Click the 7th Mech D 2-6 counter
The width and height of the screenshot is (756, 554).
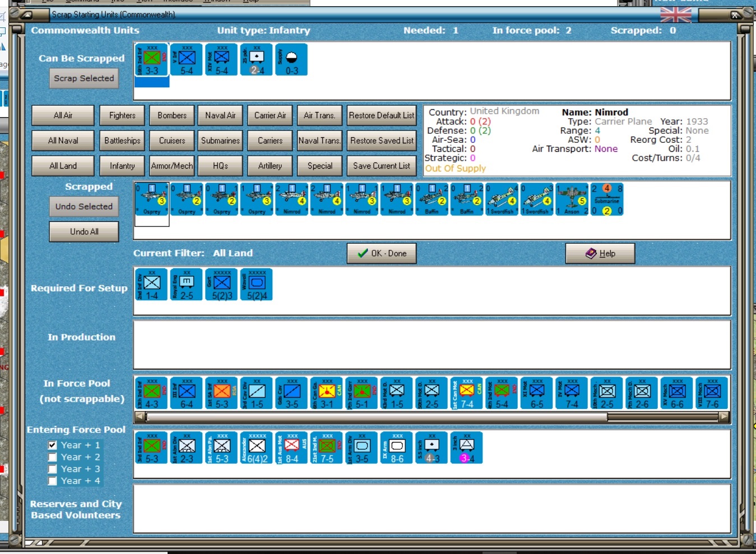click(642, 393)
